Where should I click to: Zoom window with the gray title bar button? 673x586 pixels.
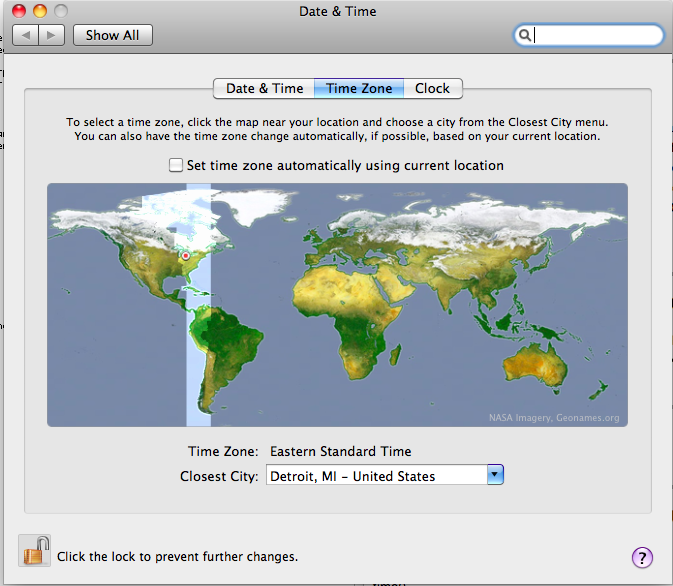coord(61,11)
